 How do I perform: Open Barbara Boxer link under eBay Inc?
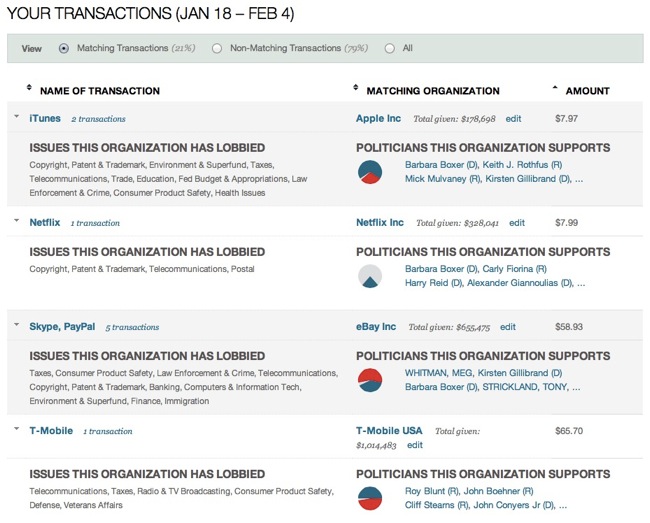point(441,387)
